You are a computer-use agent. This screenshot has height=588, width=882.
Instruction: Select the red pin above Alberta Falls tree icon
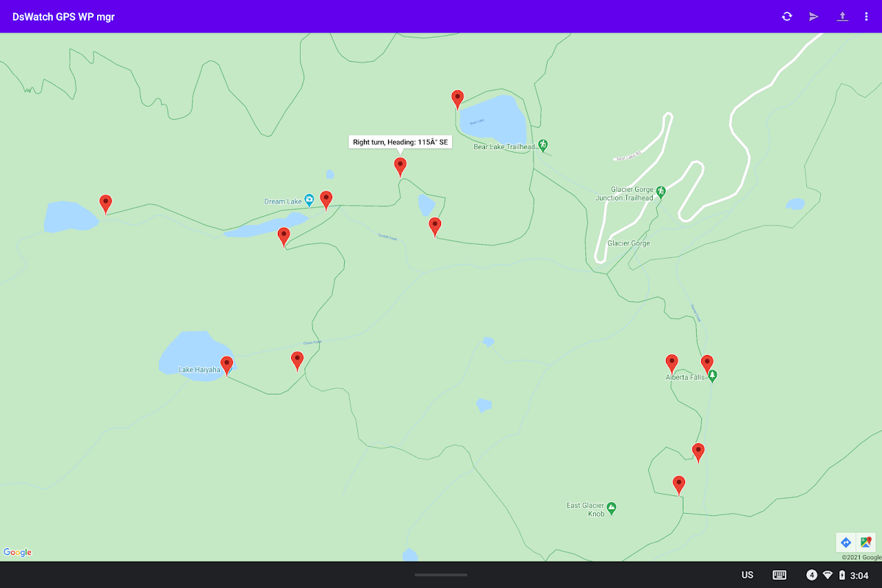707,365
